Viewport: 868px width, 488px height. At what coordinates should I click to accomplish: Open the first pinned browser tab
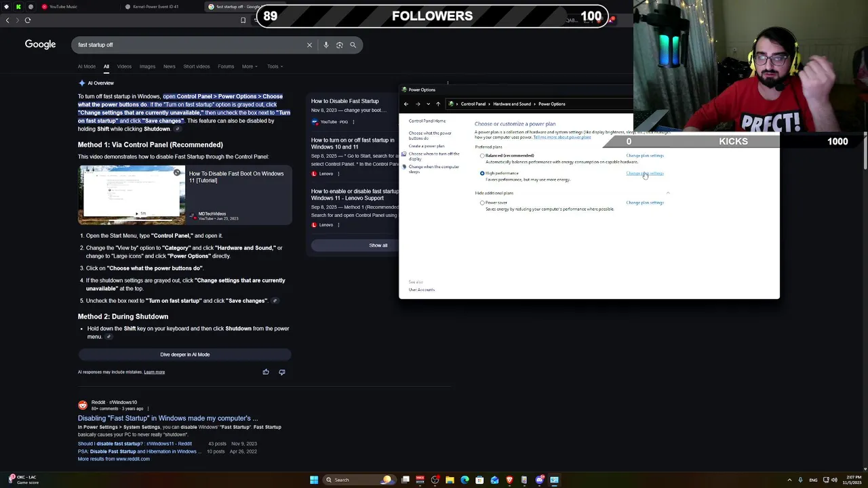(x=6, y=7)
